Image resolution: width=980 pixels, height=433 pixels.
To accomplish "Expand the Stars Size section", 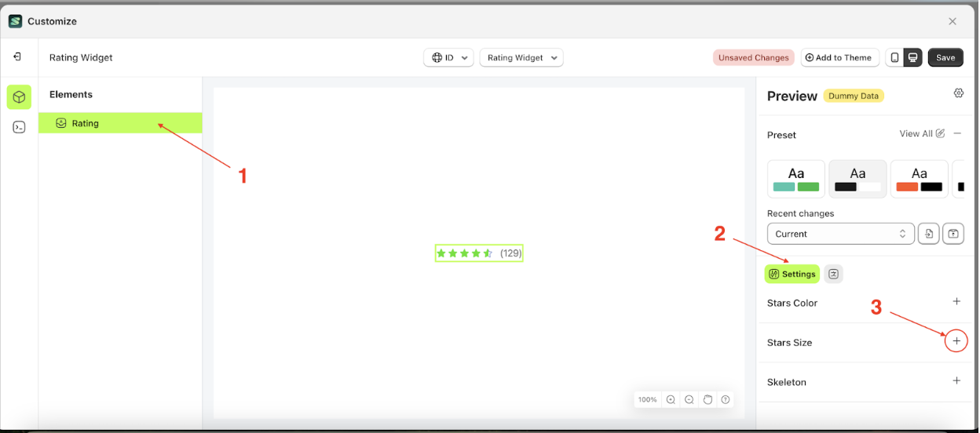I will click(956, 341).
